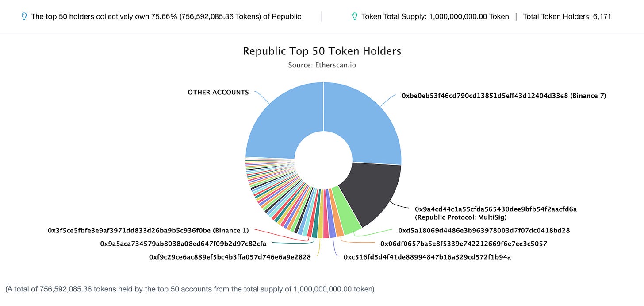Click the 0x9a4cd44c Republic Protocol MultiSig label
Viewport: 644px width, 306px height.
496,213
